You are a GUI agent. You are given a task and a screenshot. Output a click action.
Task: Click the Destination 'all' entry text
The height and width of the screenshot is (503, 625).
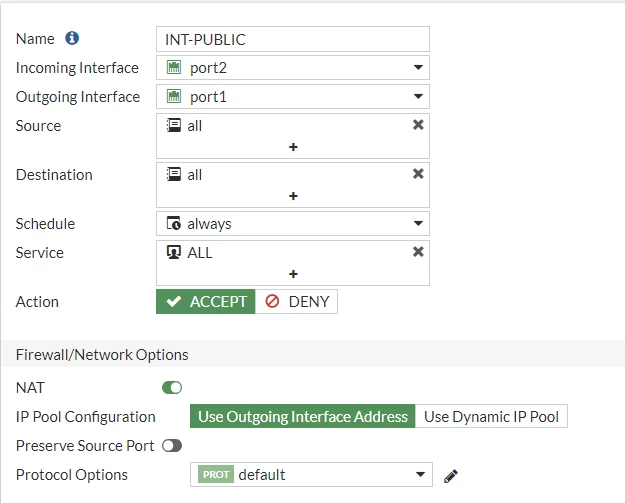195,175
